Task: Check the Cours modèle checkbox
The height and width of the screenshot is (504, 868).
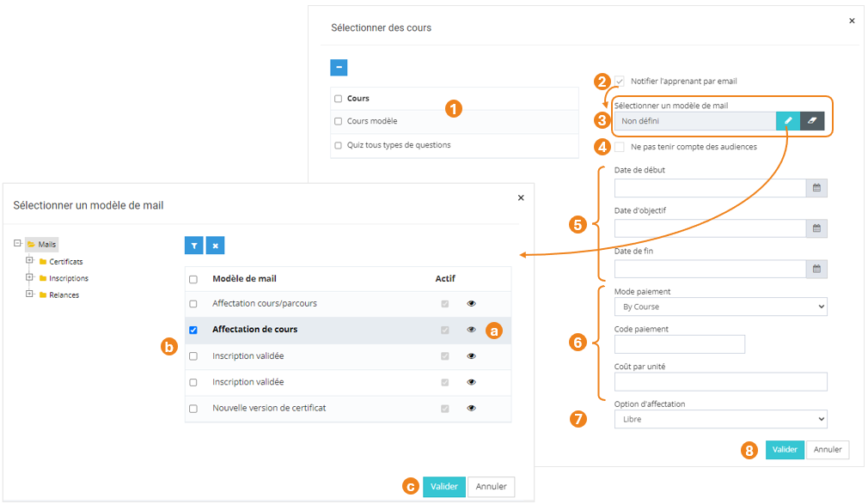Action: pyautogui.click(x=338, y=122)
